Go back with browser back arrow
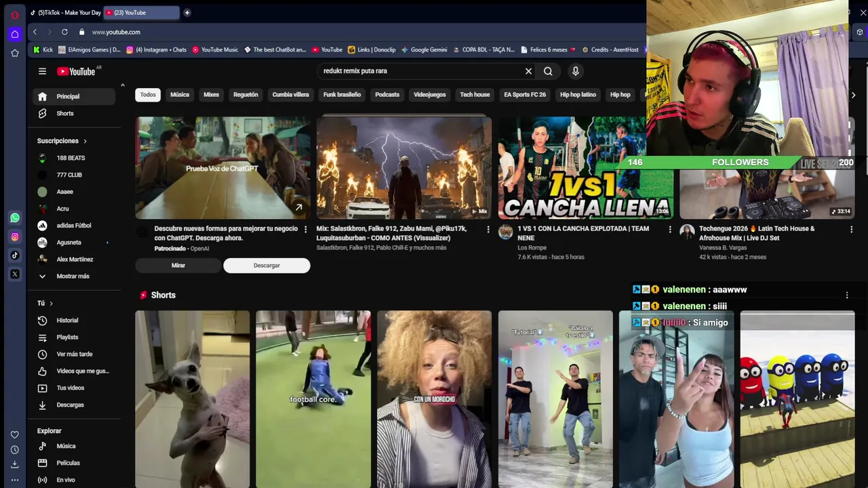 [x=35, y=32]
